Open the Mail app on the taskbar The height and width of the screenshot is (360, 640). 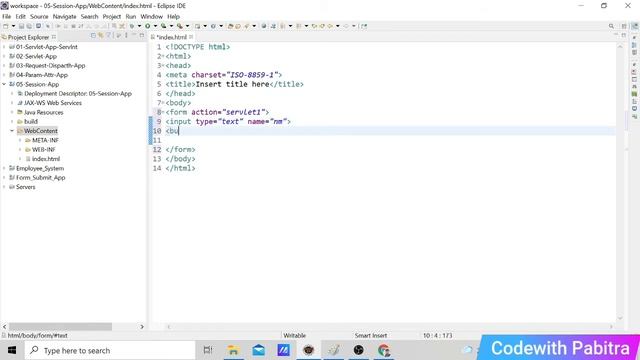[258, 350]
